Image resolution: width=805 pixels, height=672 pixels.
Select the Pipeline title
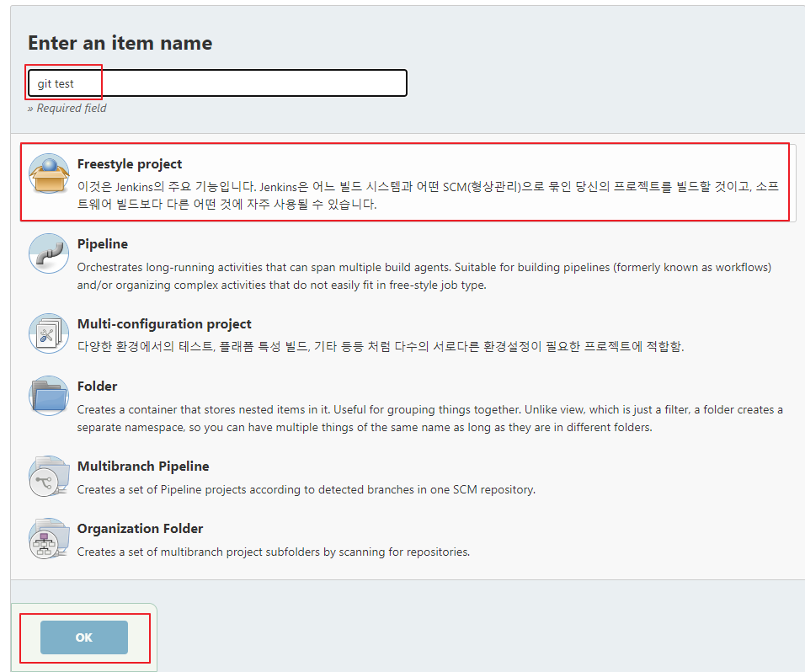click(103, 244)
